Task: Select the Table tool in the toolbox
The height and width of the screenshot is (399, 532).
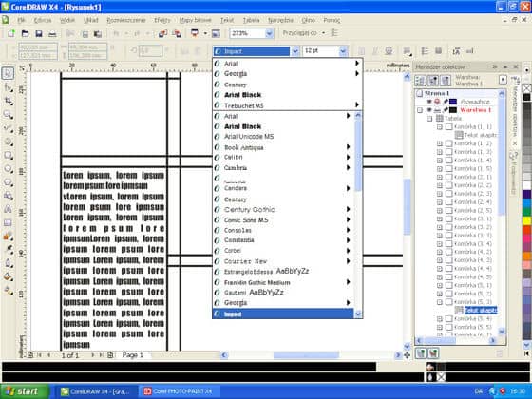Action: click(x=8, y=223)
